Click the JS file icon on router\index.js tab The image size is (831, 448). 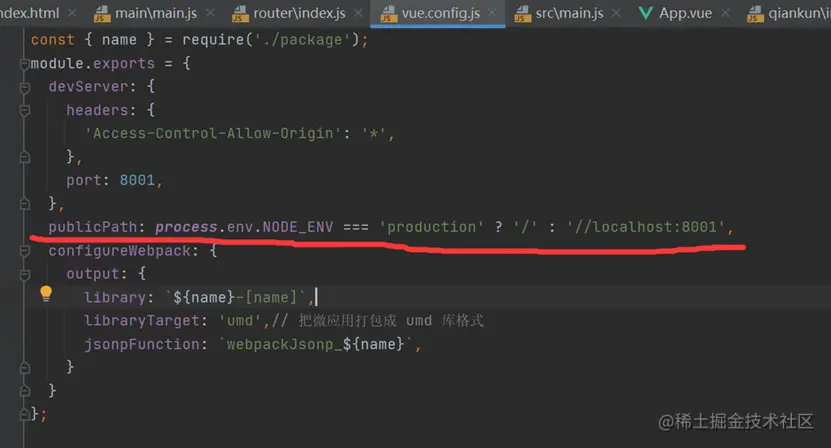point(240,13)
